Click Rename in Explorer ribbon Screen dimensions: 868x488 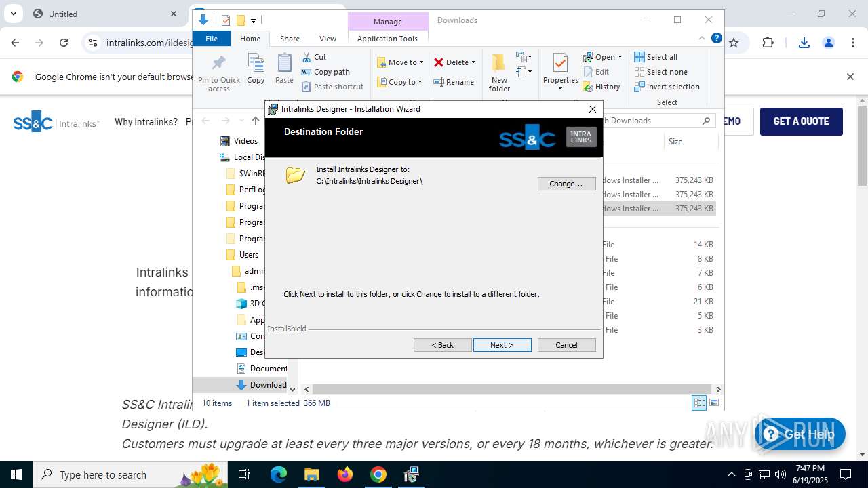[x=454, y=82]
